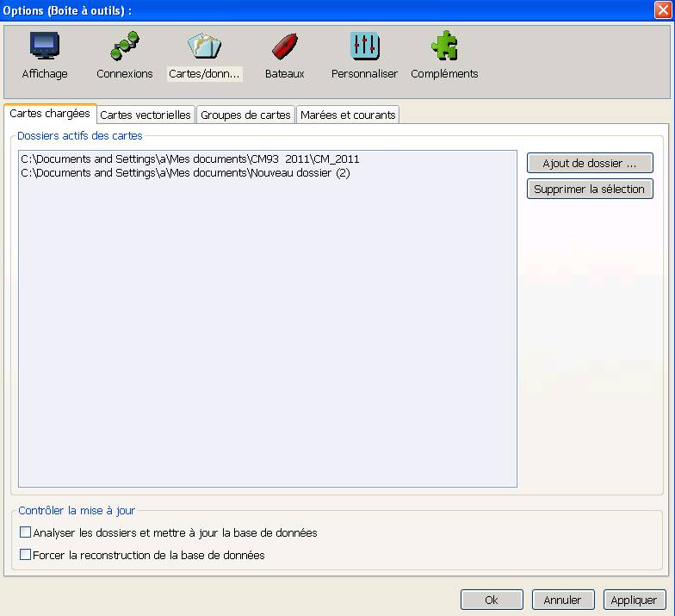Select the Connexions icon
The height and width of the screenshot is (616, 675).
[x=124, y=47]
